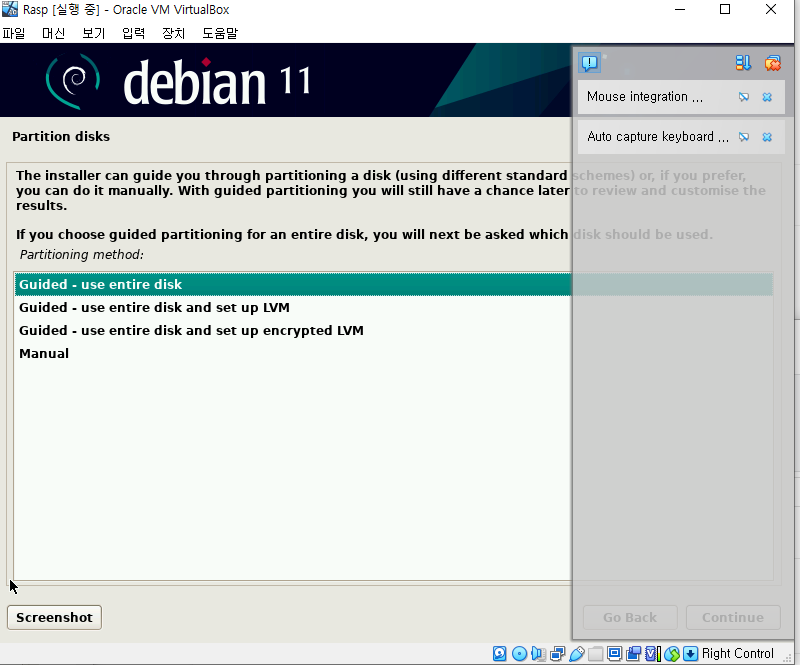Minimize the VirtualBox window
Screen dimensions: 800x665
(680, 9)
